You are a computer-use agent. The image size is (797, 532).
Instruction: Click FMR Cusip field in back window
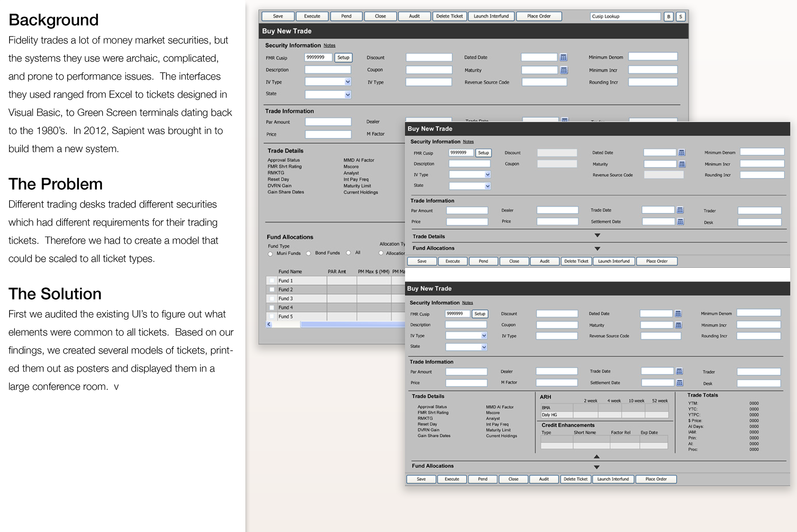click(x=318, y=57)
